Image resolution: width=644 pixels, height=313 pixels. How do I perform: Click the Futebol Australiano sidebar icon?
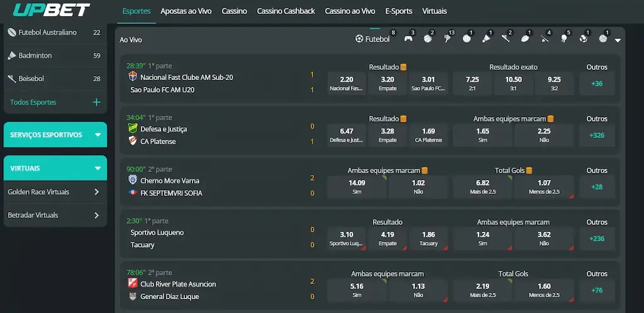coord(12,32)
